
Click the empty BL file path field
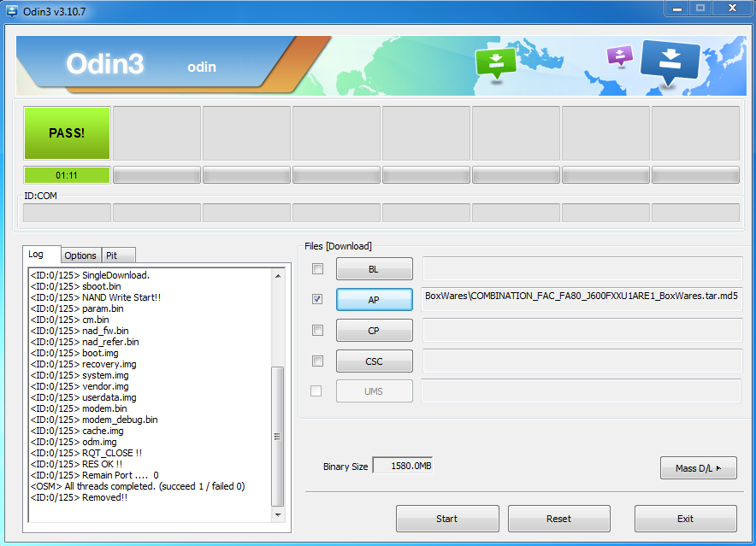coord(582,268)
